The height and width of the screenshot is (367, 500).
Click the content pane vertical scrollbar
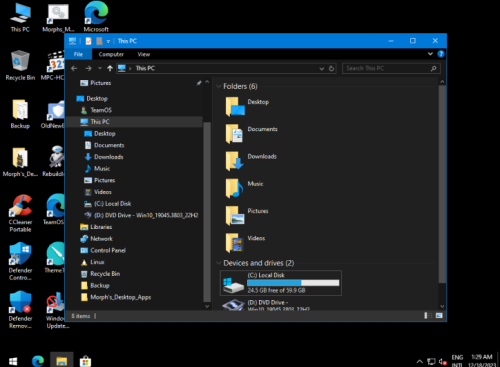pyautogui.click(x=442, y=183)
